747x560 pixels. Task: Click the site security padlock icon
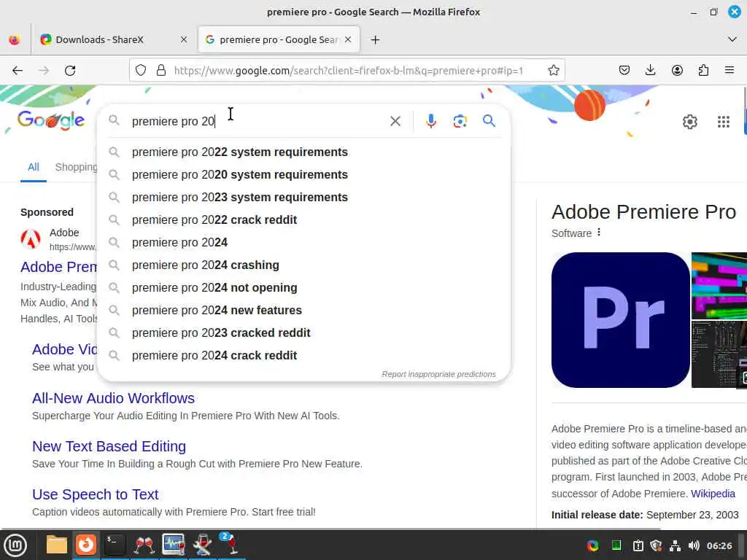click(x=161, y=71)
